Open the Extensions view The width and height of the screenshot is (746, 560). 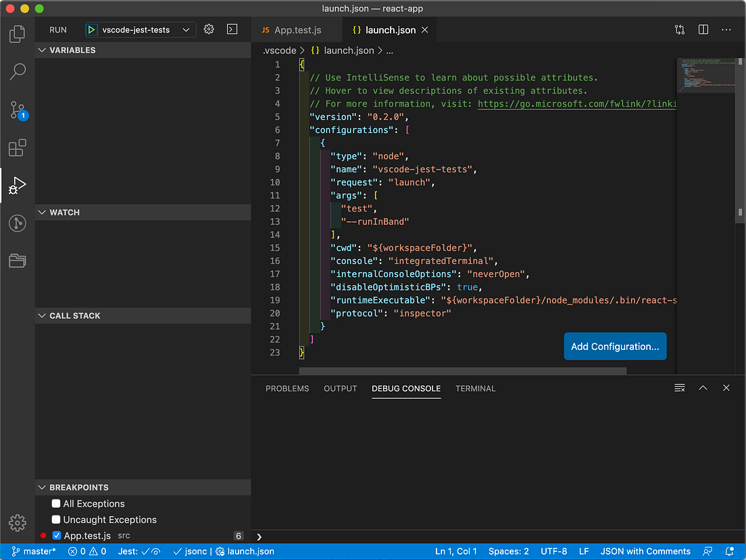17,147
